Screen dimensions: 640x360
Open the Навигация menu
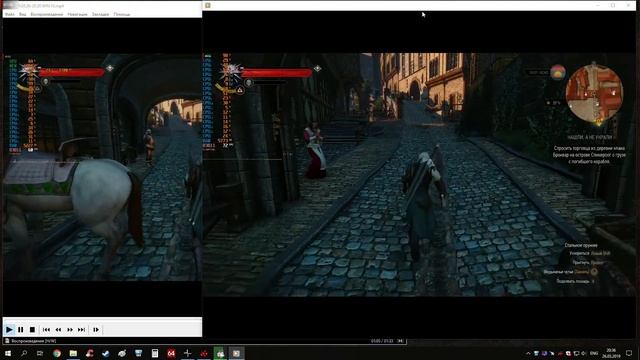(78, 14)
